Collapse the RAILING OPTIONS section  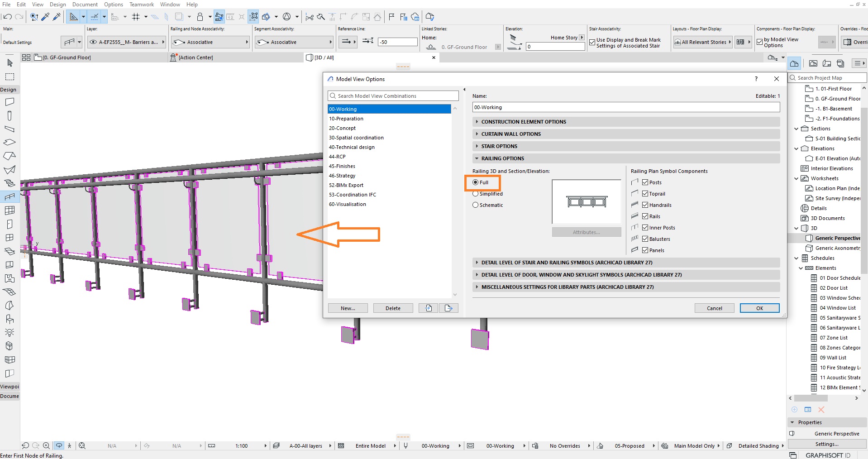[x=478, y=158]
